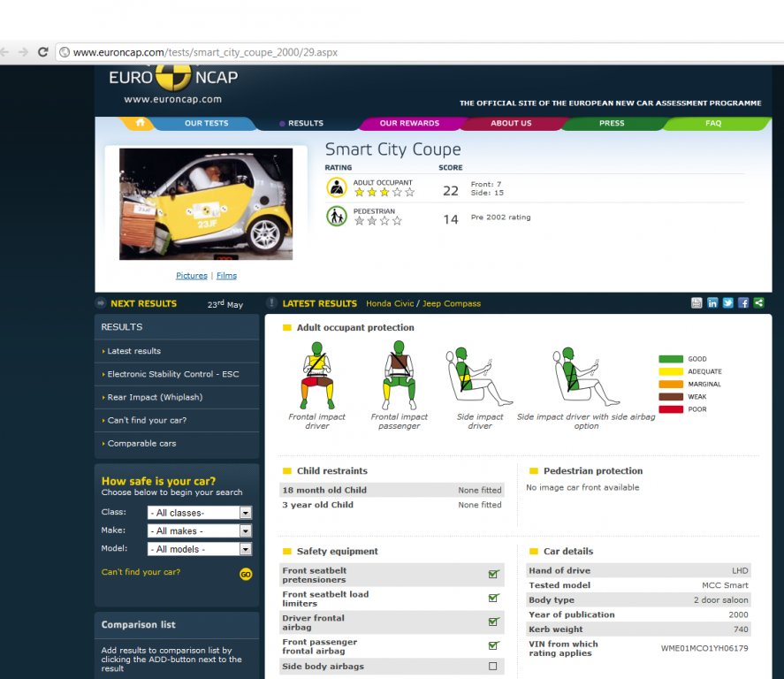Open the RESULTS tab
784x679 pixels.
[x=306, y=123]
